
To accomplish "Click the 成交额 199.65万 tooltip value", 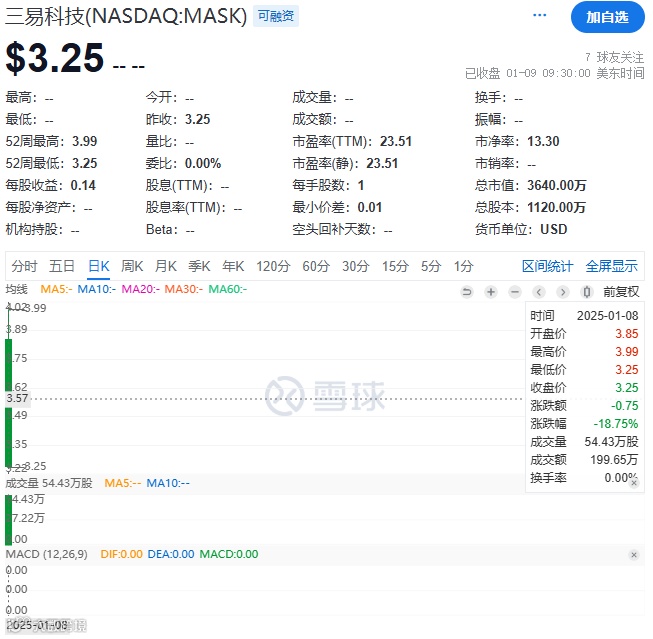I will [x=614, y=459].
